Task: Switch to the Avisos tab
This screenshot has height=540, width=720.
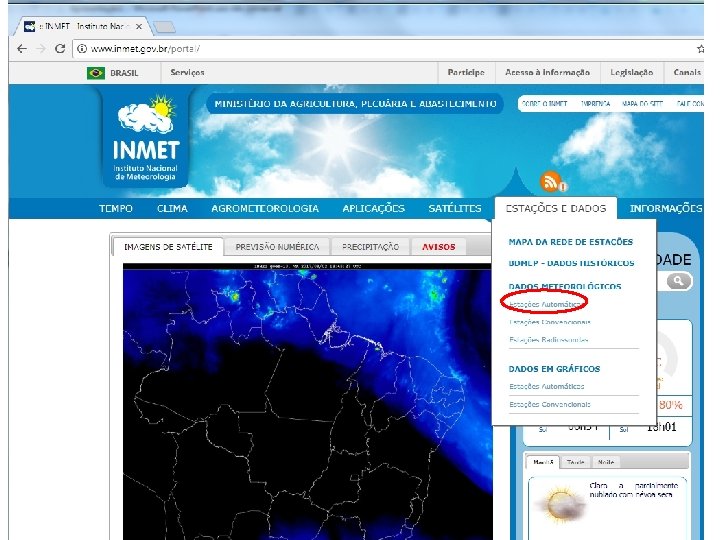Action: click(439, 247)
